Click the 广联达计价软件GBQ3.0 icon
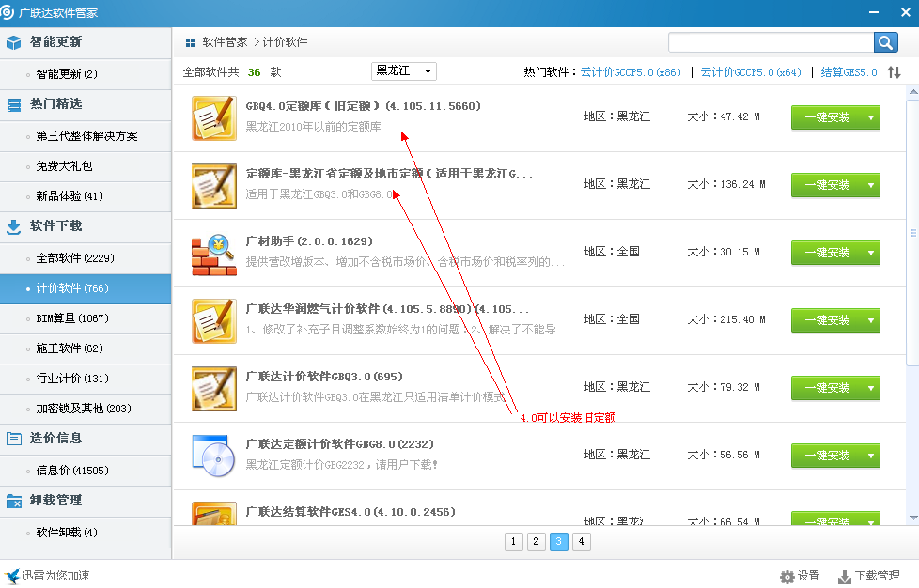919x588 pixels. tap(214, 388)
